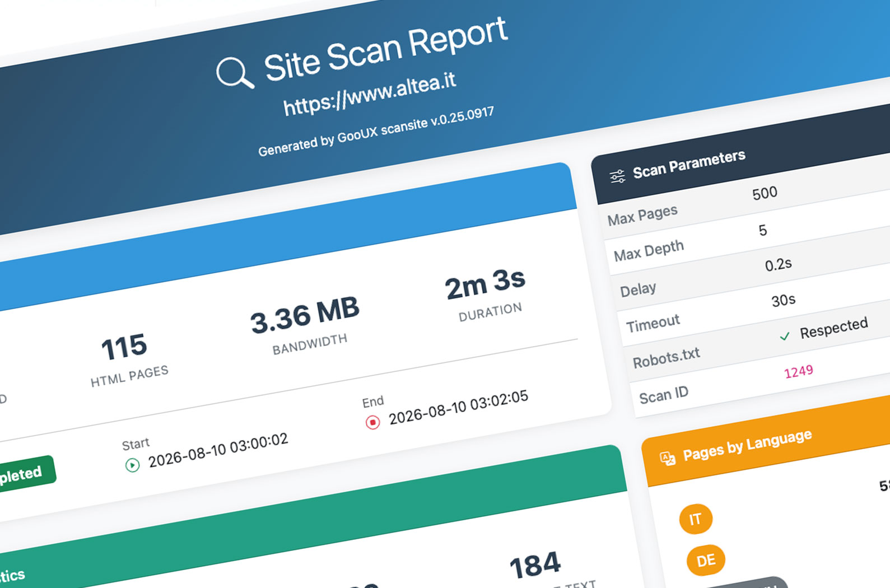Select the orange DE language badge
Image resolution: width=890 pixels, height=588 pixels.
[706, 560]
